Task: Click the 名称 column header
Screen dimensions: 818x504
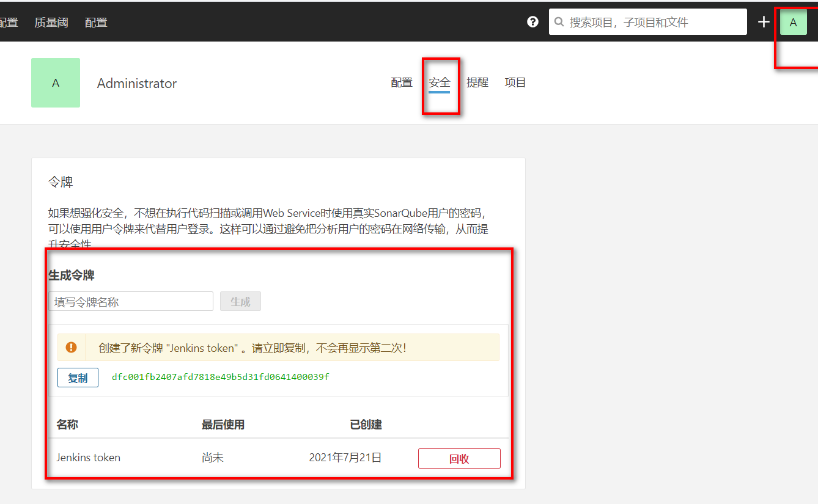Action: pyautogui.click(x=67, y=425)
